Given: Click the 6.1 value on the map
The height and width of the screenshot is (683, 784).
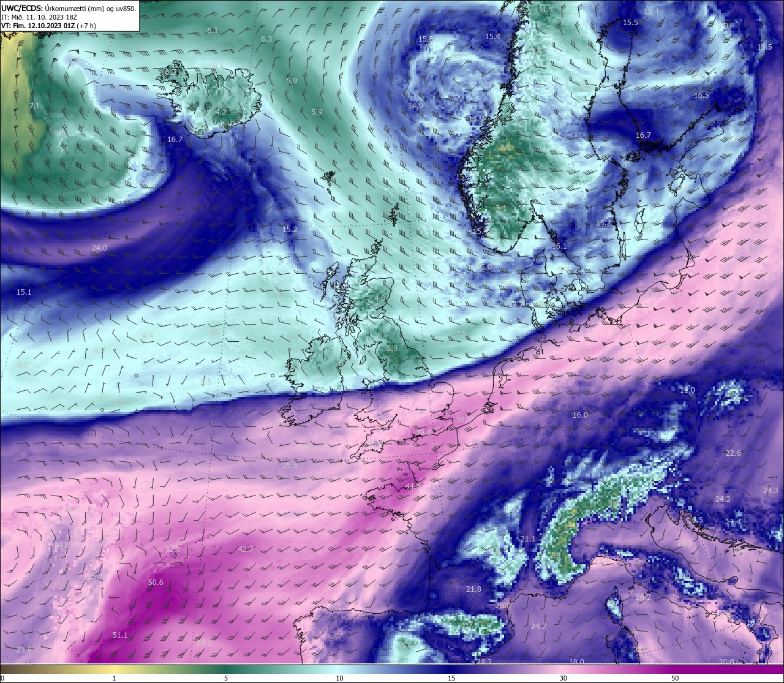Looking at the screenshot, I should [213, 31].
